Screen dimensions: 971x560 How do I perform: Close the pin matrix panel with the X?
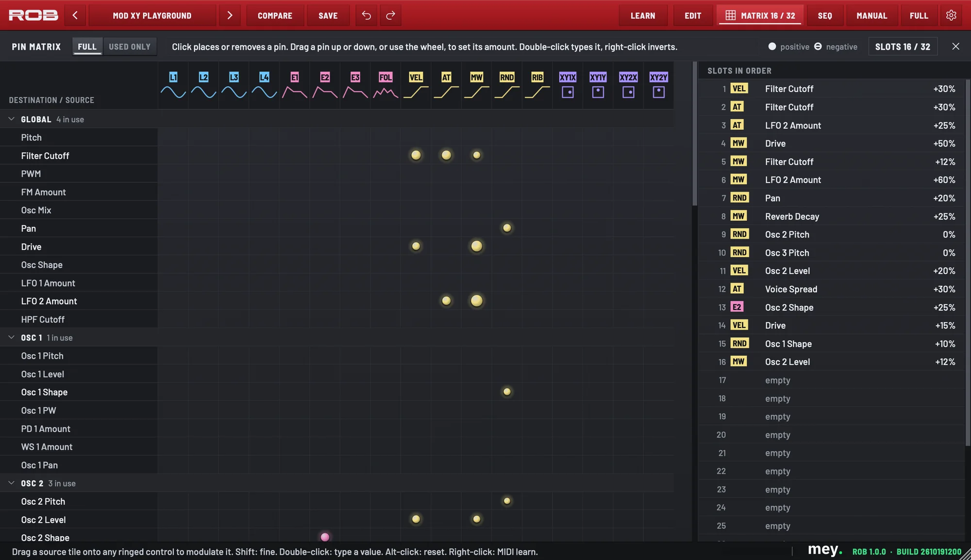click(x=955, y=47)
